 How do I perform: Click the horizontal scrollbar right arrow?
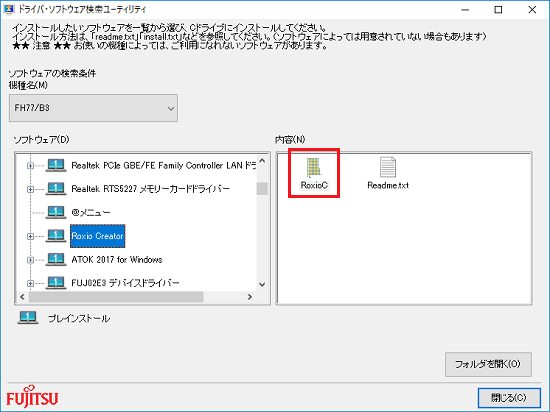[250, 297]
